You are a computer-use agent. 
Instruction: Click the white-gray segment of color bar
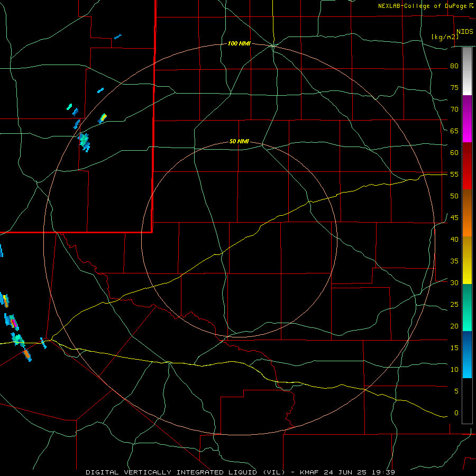467,71
